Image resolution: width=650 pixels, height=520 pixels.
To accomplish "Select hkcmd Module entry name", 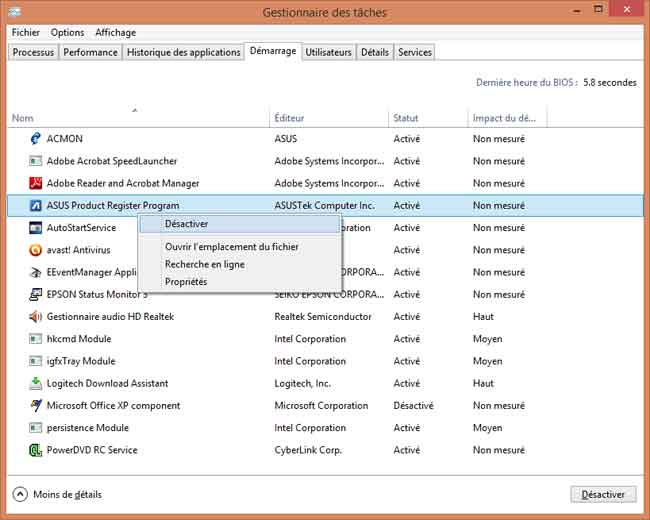I will 79,339.
